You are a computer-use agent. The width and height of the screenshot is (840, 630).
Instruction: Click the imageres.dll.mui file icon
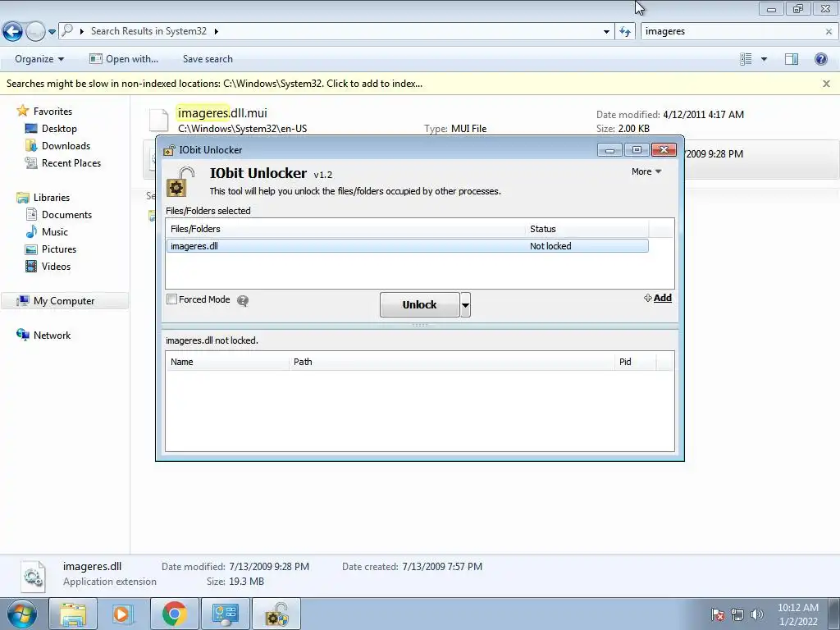(x=158, y=120)
